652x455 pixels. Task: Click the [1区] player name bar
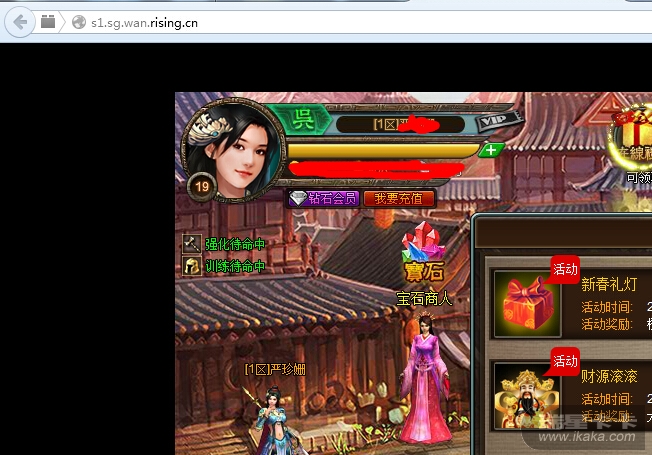click(400, 124)
